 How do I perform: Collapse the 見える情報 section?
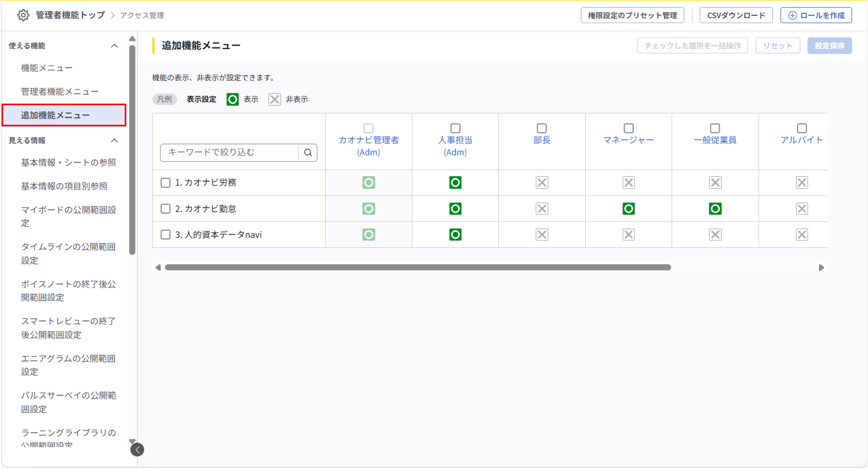pos(114,141)
